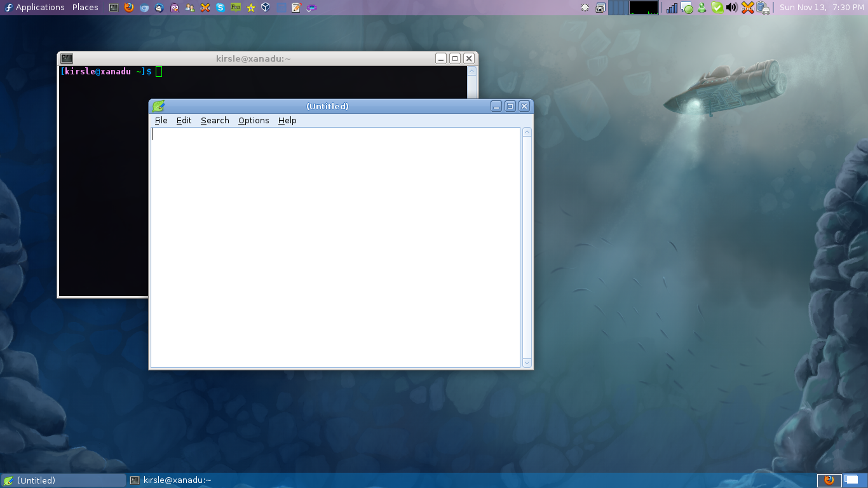868x488 pixels.
Task: Click the screenshot tool tray icon
Action: click(x=600, y=7)
